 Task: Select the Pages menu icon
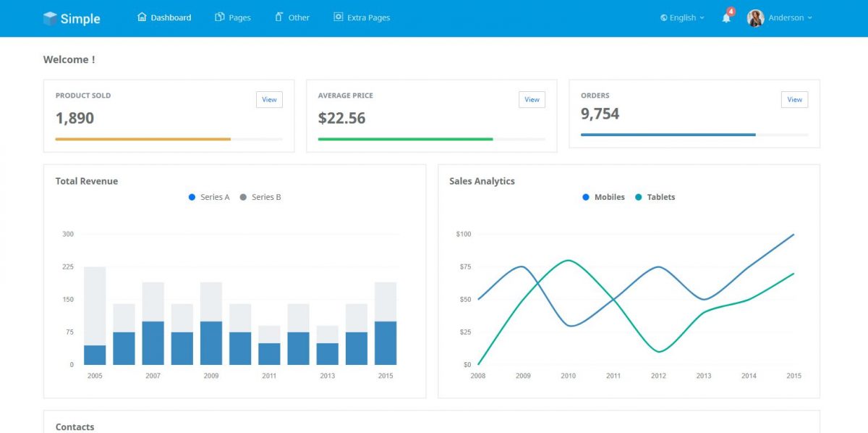click(218, 17)
